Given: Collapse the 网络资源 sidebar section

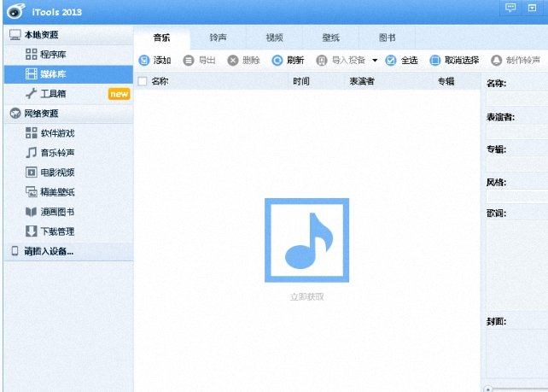Looking at the screenshot, I should click(x=68, y=114).
